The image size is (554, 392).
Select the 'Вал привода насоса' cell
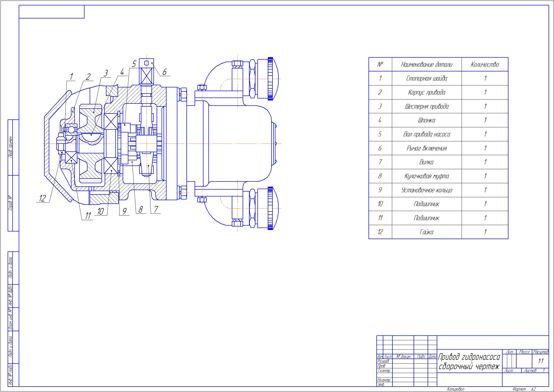(426, 134)
